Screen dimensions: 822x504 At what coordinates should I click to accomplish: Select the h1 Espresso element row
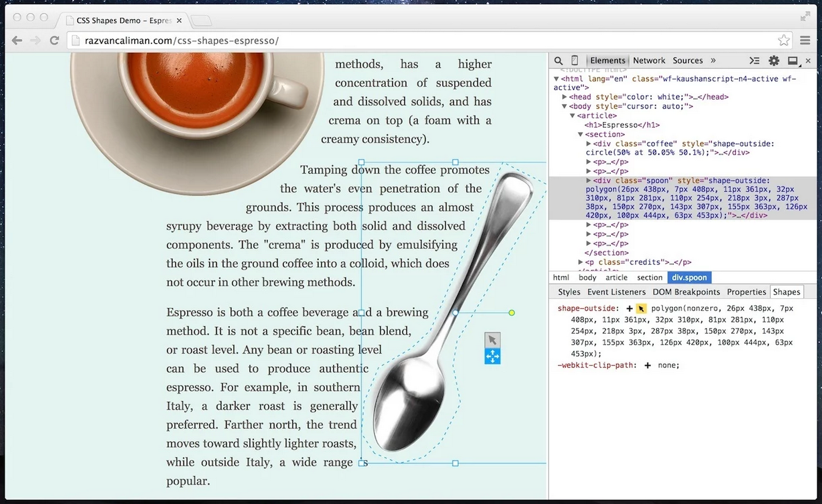(622, 125)
